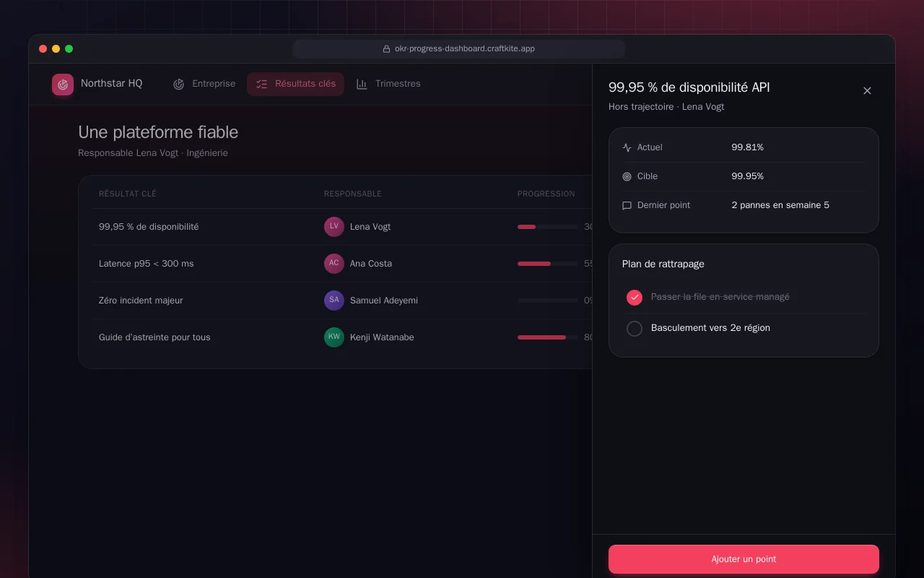Click the Northstar HQ logo icon
Screen dimensions: 924x578
pos(63,85)
